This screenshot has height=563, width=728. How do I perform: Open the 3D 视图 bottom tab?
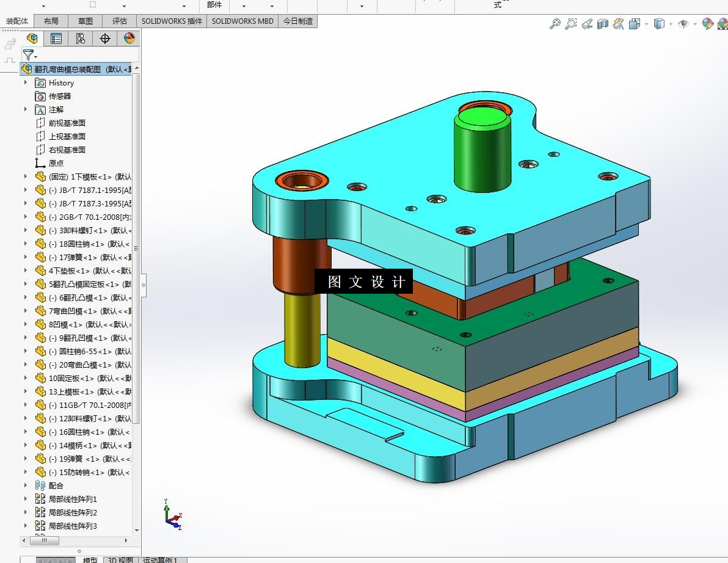(x=120, y=560)
